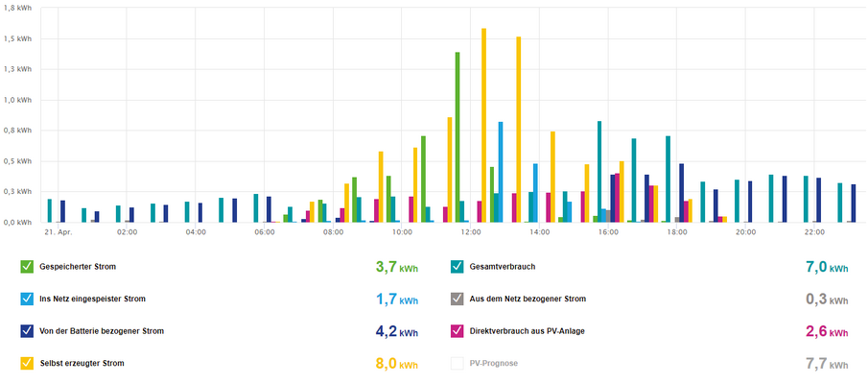
Task: Click the teal consumption bar at 16:00
Action: (598, 172)
